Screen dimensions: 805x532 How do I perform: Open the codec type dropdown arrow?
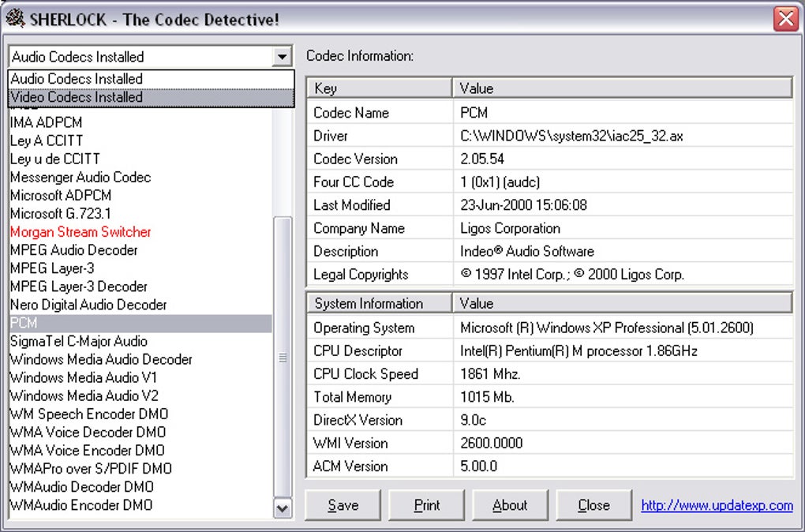tap(282, 57)
